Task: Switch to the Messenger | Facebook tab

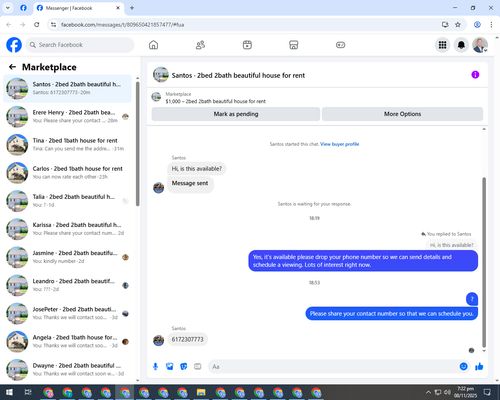Action: click(78, 8)
